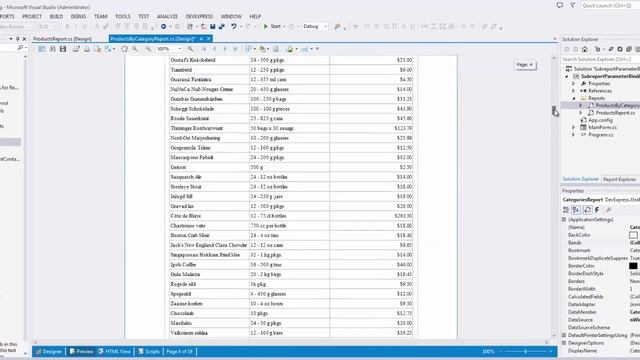Expand the (ApplicationSettings) property group
640x360 pixels.
(x=564, y=220)
